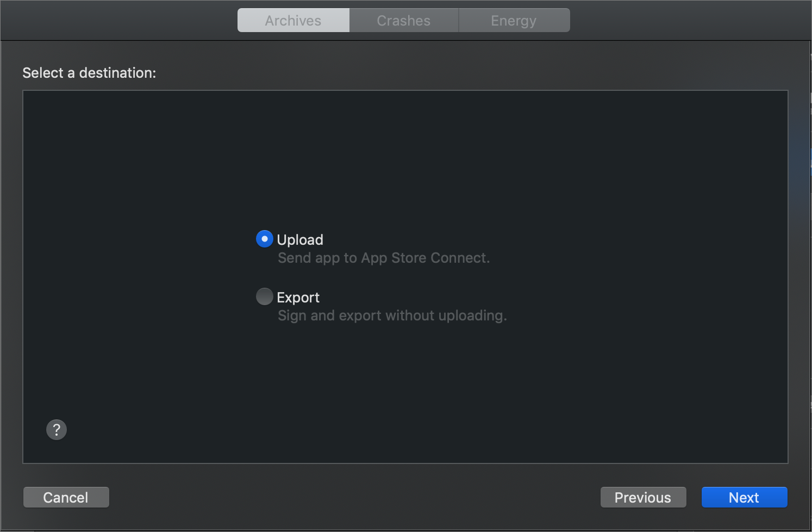Switch to the Crashes tab

[x=404, y=20]
